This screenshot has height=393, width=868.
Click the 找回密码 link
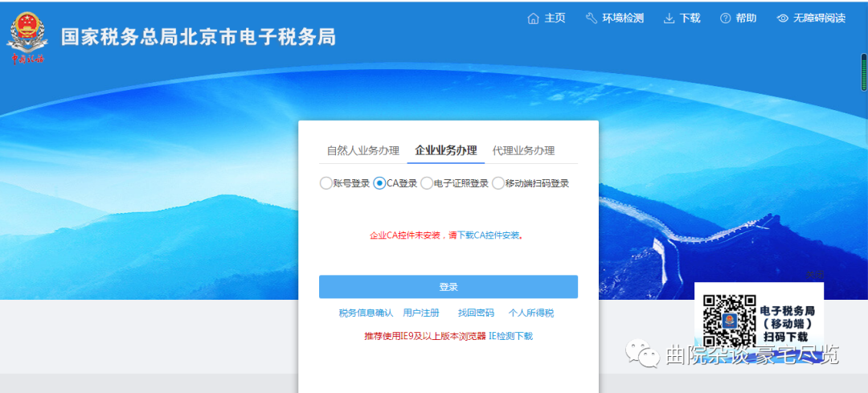[476, 313]
